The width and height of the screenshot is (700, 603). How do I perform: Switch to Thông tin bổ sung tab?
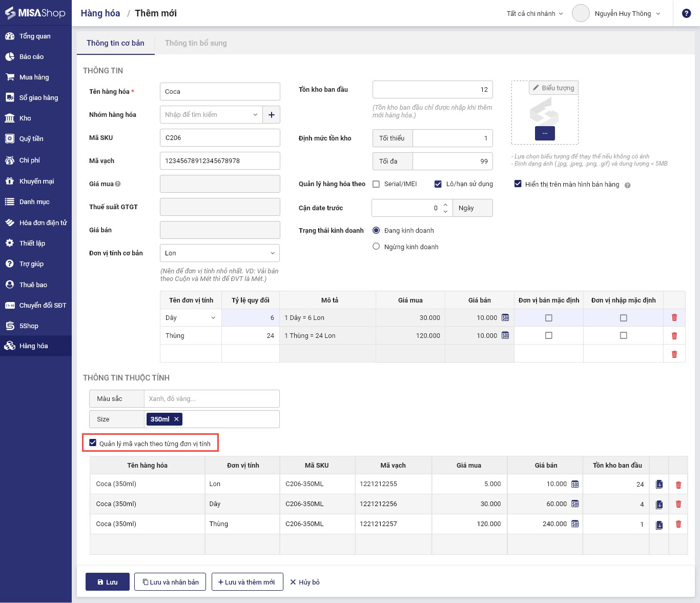196,43
